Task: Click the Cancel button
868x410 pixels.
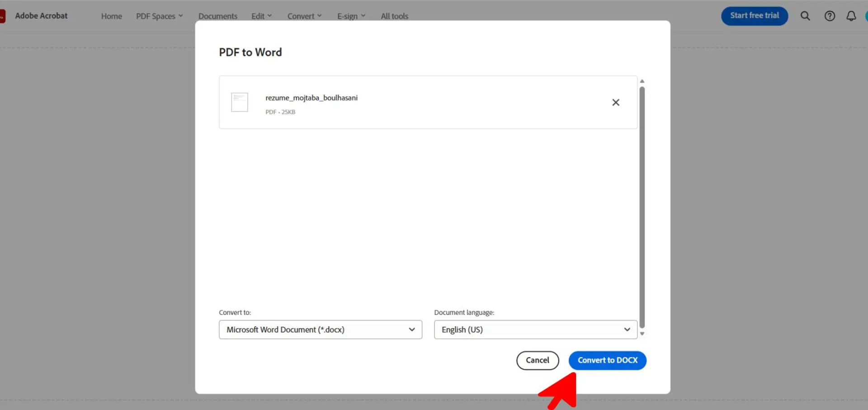Action: pyautogui.click(x=538, y=360)
